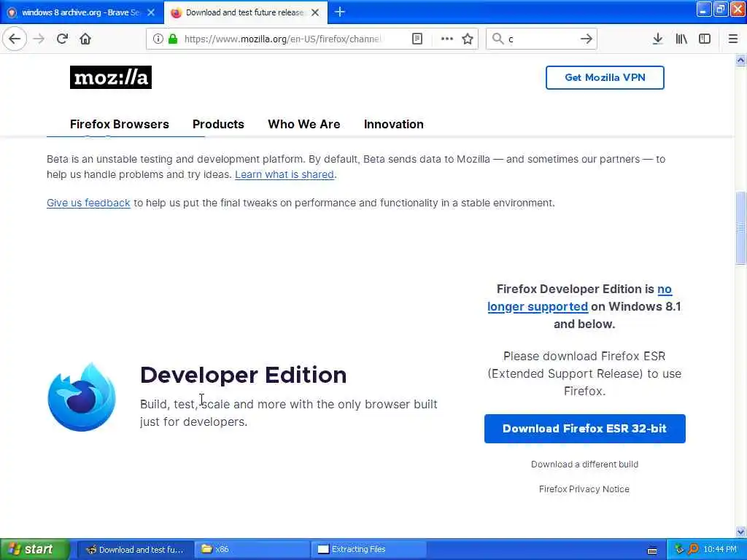Viewport: 747px width, 560px height.
Task: Go back to the previous page
Action: [x=15, y=39]
